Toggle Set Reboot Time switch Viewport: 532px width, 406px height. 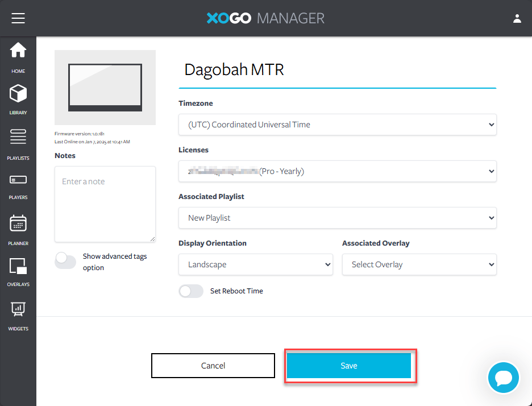click(x=191, y=291)
